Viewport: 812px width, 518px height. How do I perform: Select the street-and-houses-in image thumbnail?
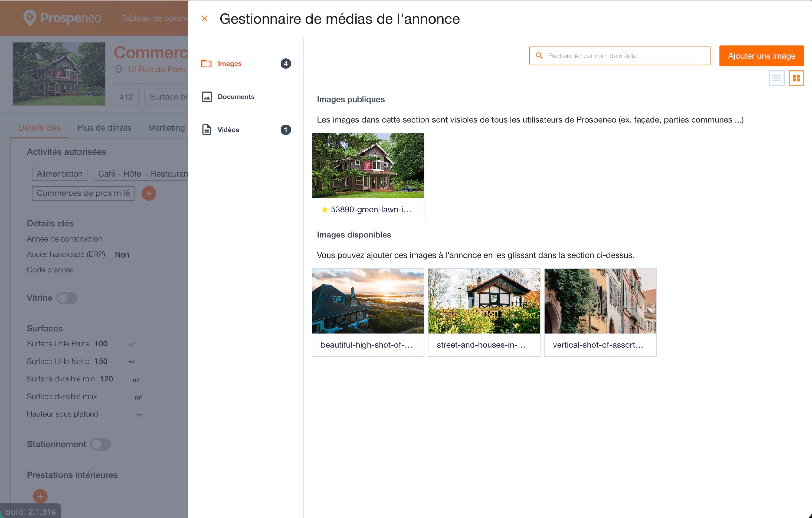tap(484, 301)
